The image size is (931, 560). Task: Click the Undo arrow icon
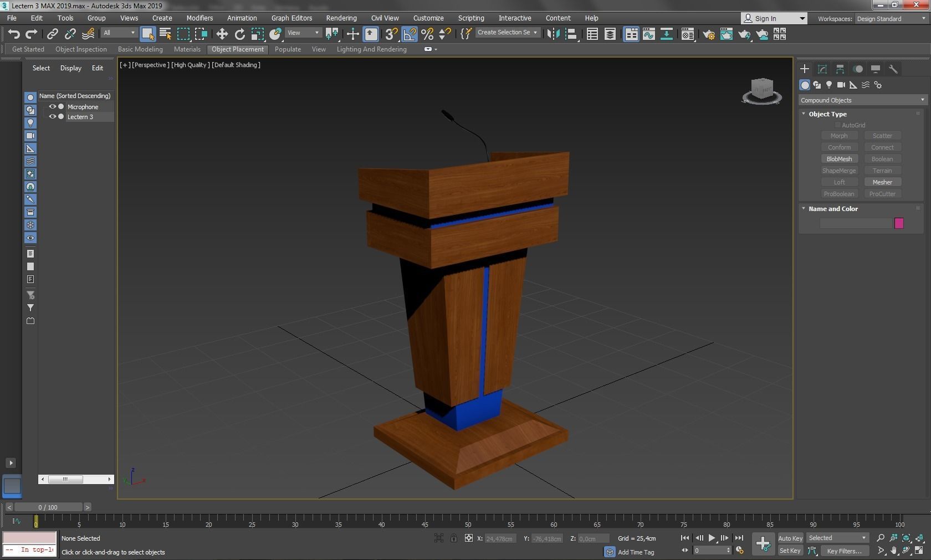(14, 34)
